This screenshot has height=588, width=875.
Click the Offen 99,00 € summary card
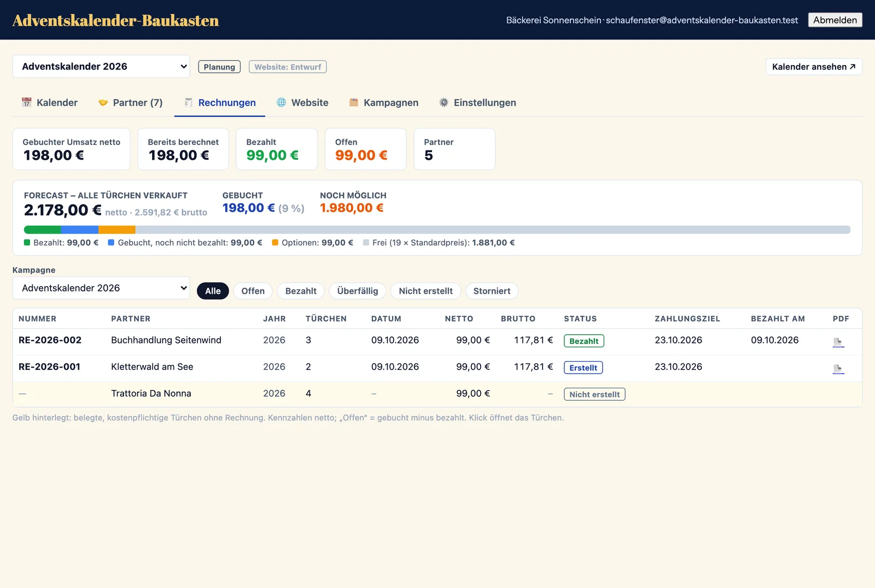[365, 149]
